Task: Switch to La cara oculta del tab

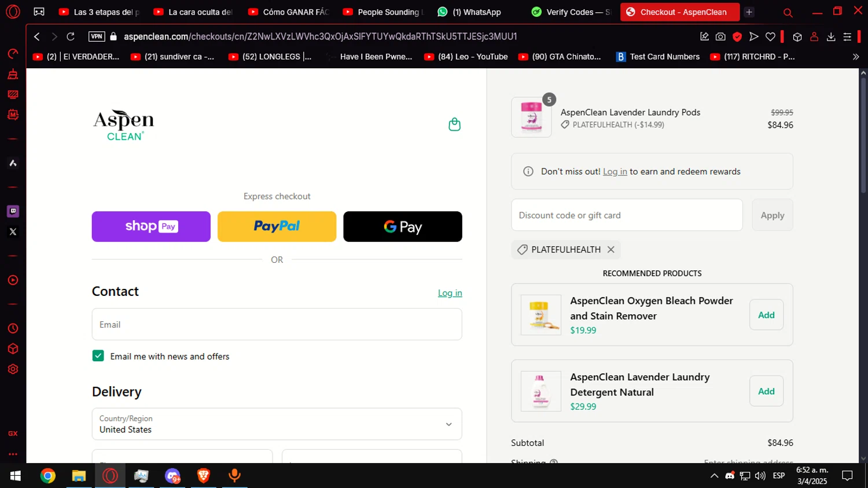Action: (x=194, y=12)
